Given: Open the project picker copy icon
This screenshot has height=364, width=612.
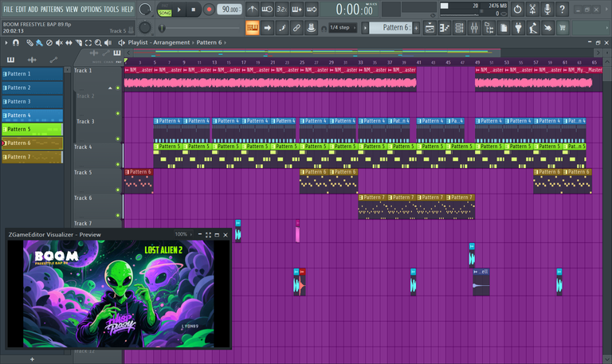Looking at the screenshot, I should tap(504, 28).
